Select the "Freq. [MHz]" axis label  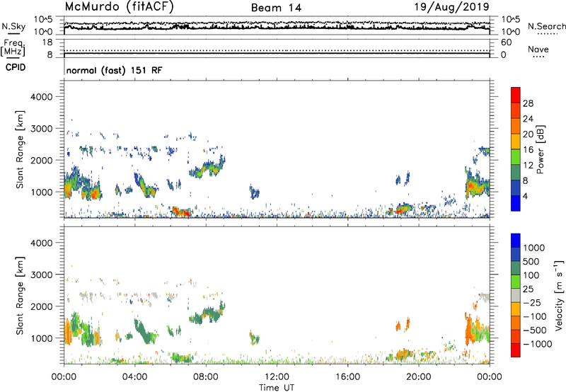13,48
